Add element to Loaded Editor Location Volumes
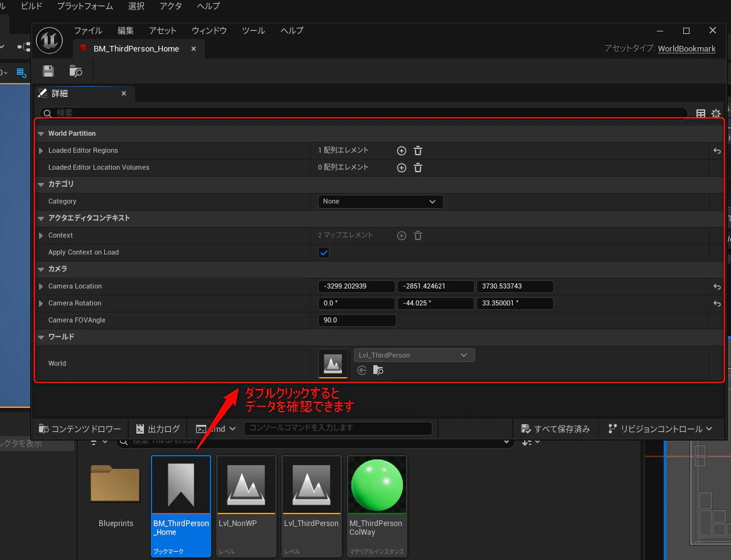Viewport: 731px width, 560px height. (x=402, y=168)
